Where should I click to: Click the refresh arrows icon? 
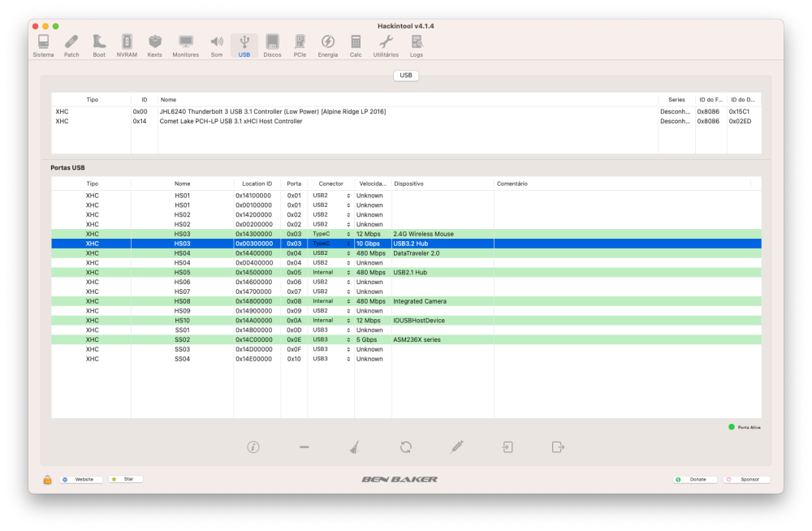coord(406,447)
